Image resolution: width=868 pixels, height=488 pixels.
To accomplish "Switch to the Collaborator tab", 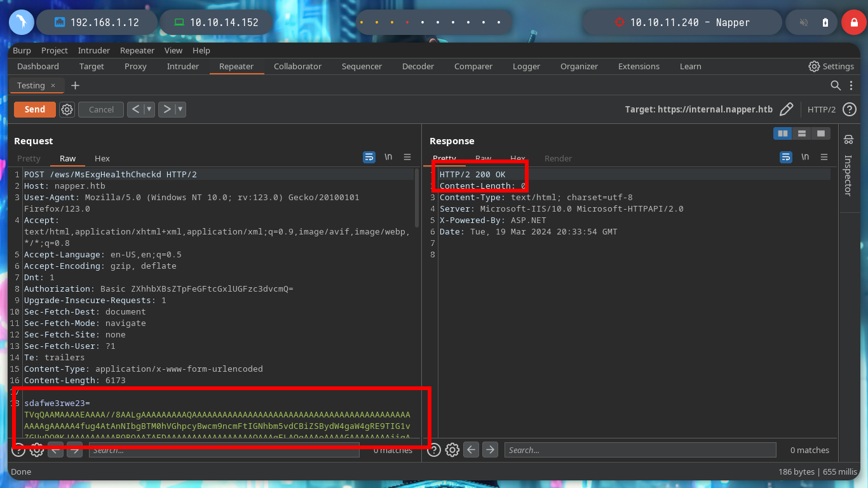I will point(298,66).
